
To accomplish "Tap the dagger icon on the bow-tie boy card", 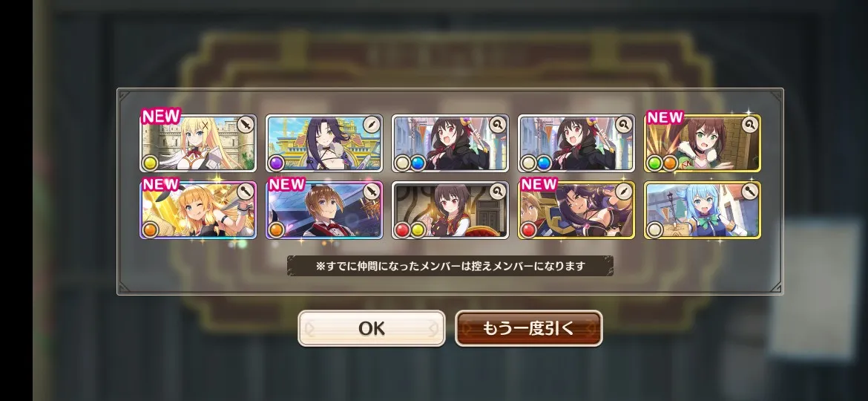I will click(x=372, y=192).
